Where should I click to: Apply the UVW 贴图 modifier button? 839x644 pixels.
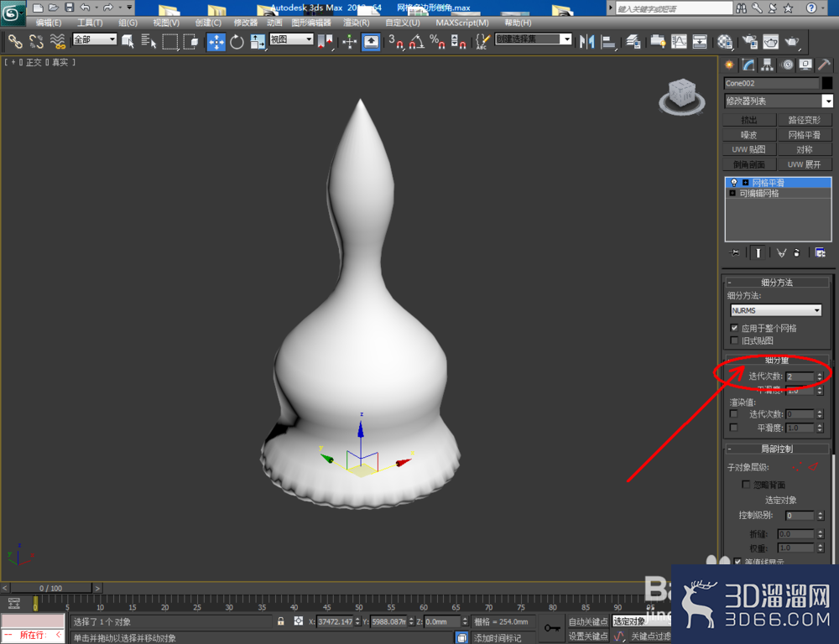point(749,149)
